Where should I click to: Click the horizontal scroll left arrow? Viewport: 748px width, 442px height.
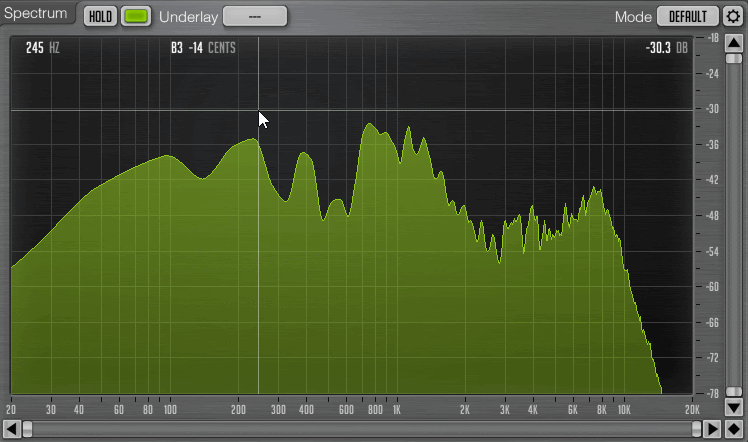coord(12,429)
